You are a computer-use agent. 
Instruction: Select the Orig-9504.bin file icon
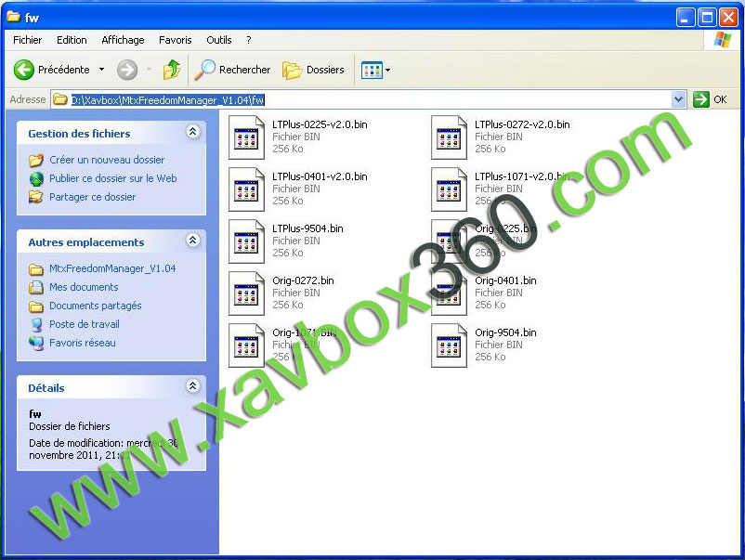point(449,345)
